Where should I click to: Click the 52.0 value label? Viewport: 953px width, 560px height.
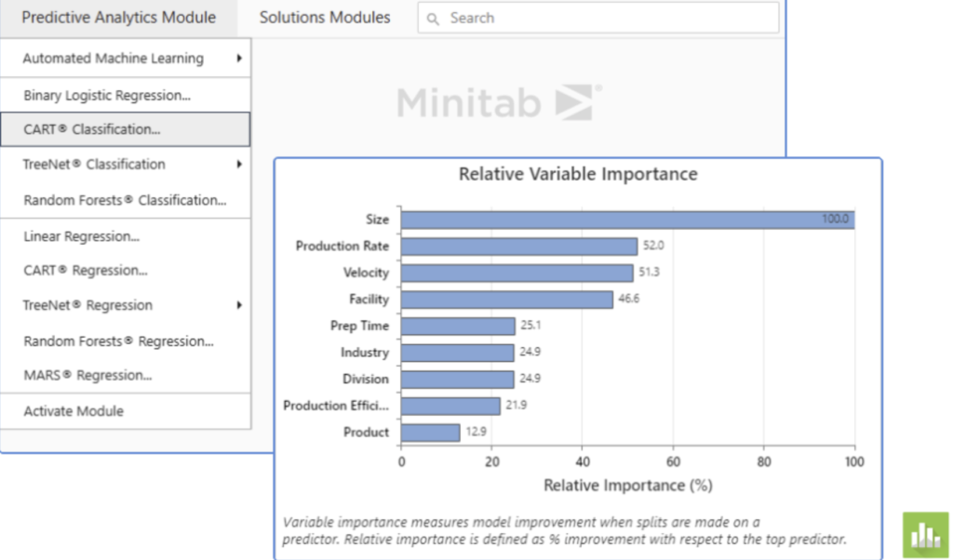tap(653, 246)
